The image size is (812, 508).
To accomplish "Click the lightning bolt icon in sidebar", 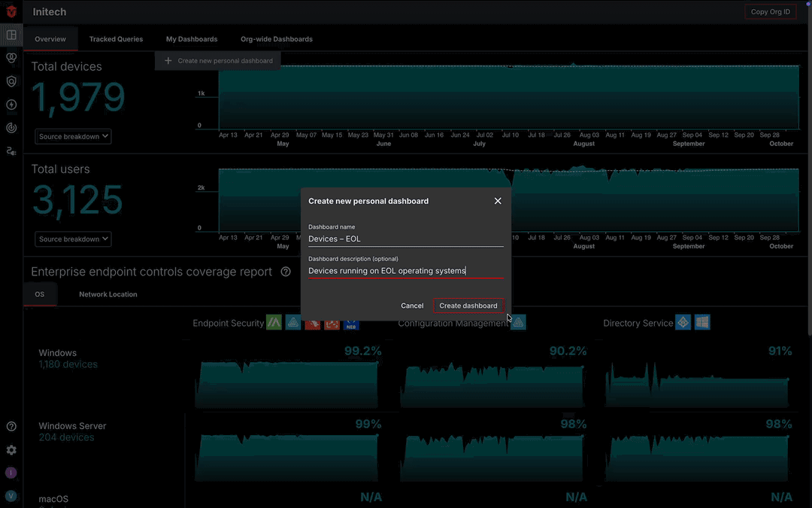I will (x=11, y=105).
